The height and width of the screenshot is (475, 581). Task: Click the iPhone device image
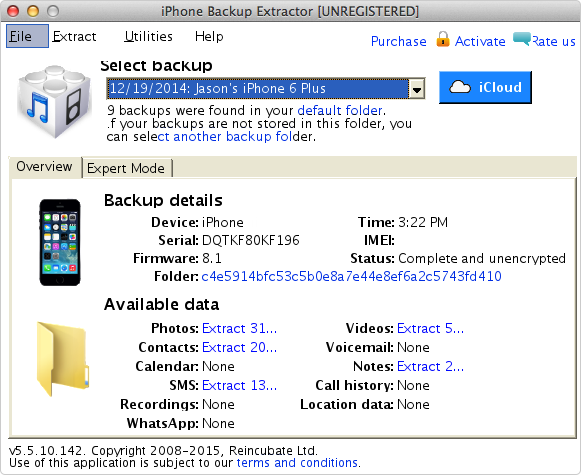(x=60, y=242)
